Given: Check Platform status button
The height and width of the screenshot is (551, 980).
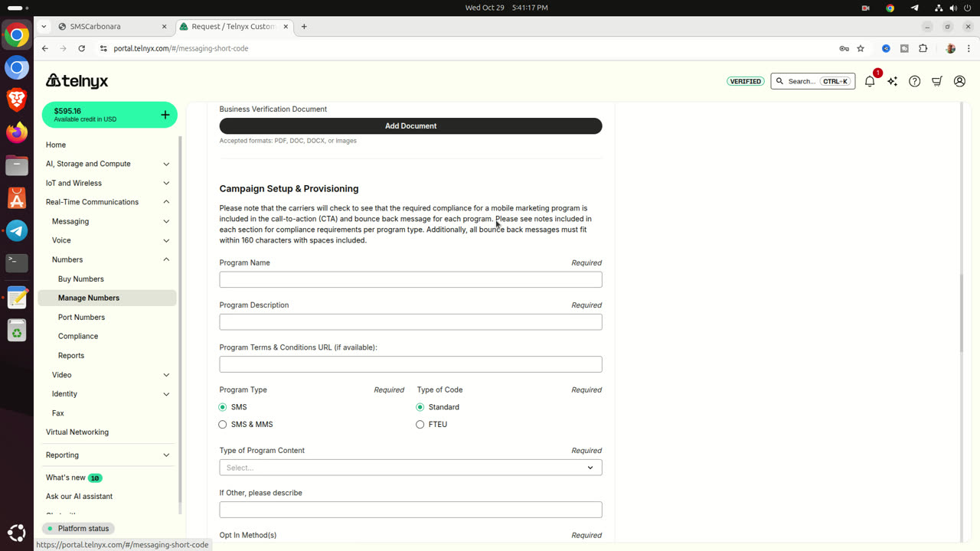Looking at the screenshot, I should pyautogui.click(x=78, y=529).
